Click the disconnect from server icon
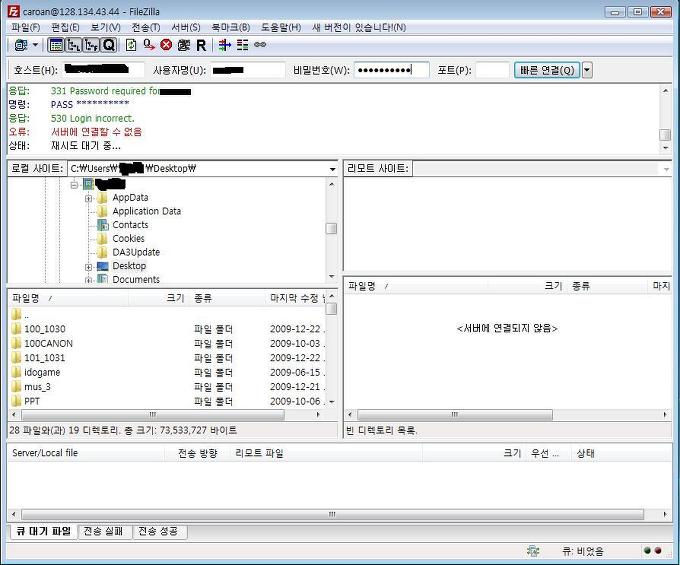The image size is (680, 565). coord(184,45)
